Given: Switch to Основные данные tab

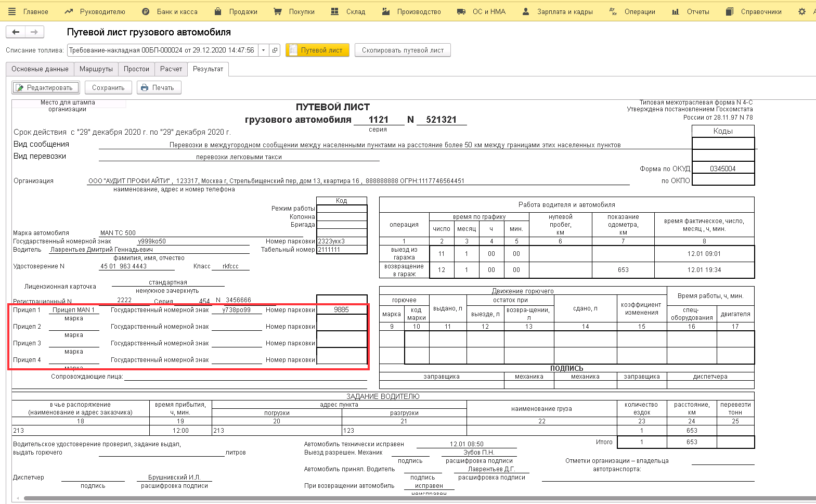Looking at the screenshot, I should 40,69.
